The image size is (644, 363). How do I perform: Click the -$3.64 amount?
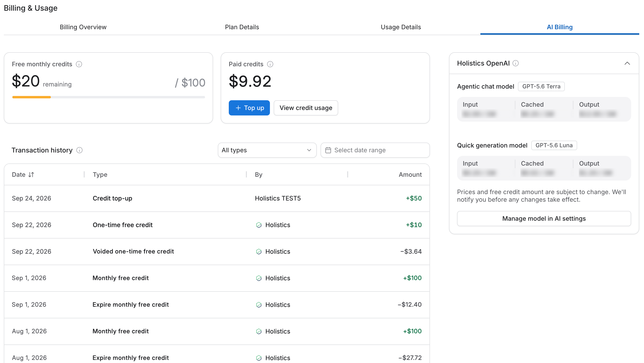click(411, 251)
